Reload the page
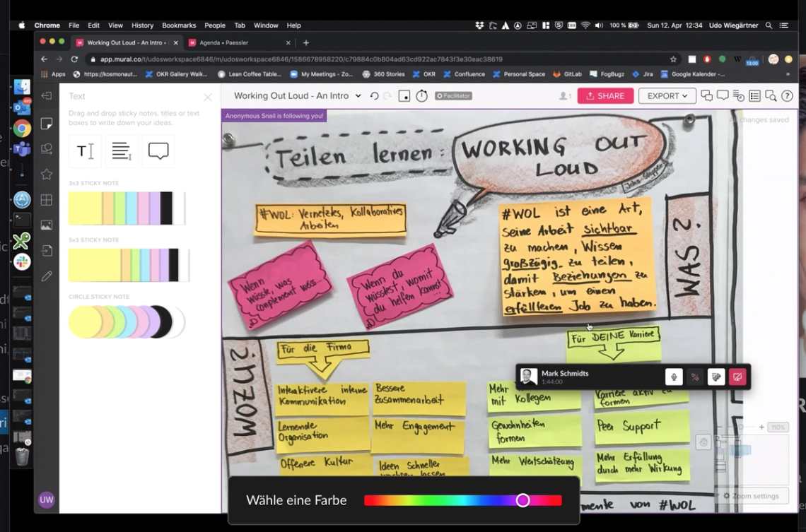 coord(74,59)
